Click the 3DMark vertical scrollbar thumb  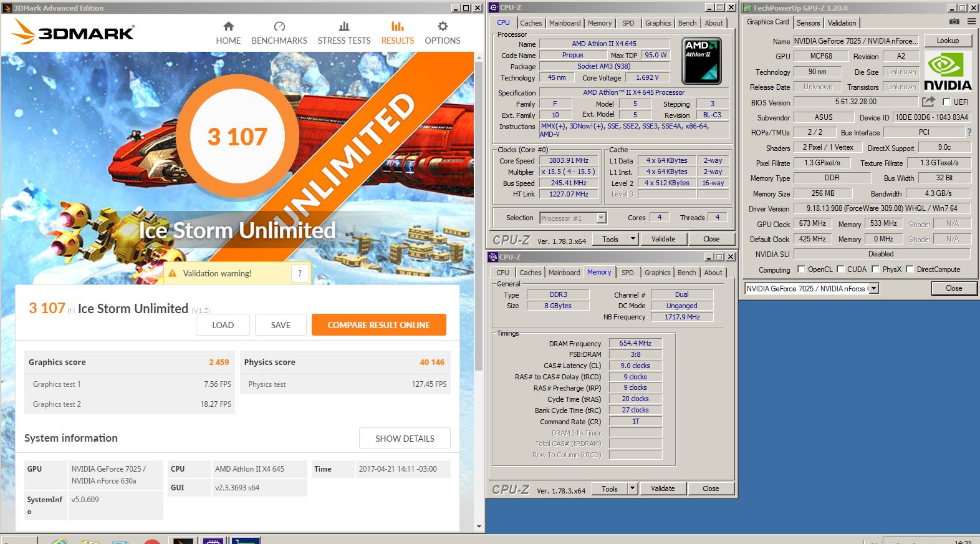pyautogui.click(x=479, y=216)
